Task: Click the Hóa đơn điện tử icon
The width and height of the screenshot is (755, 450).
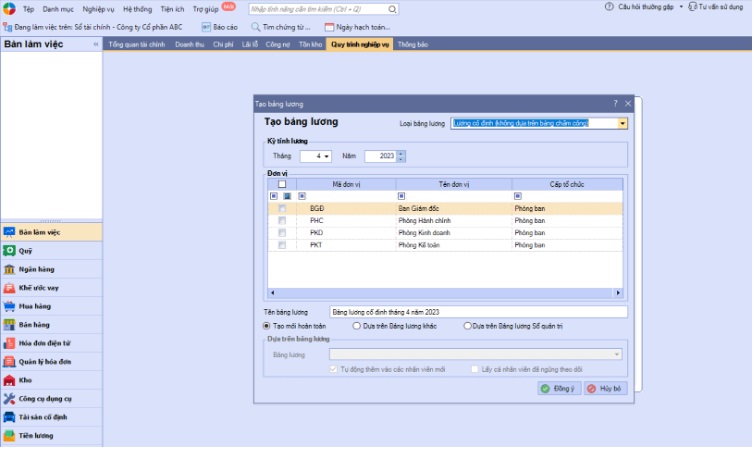Action: [x=10, y=343]
